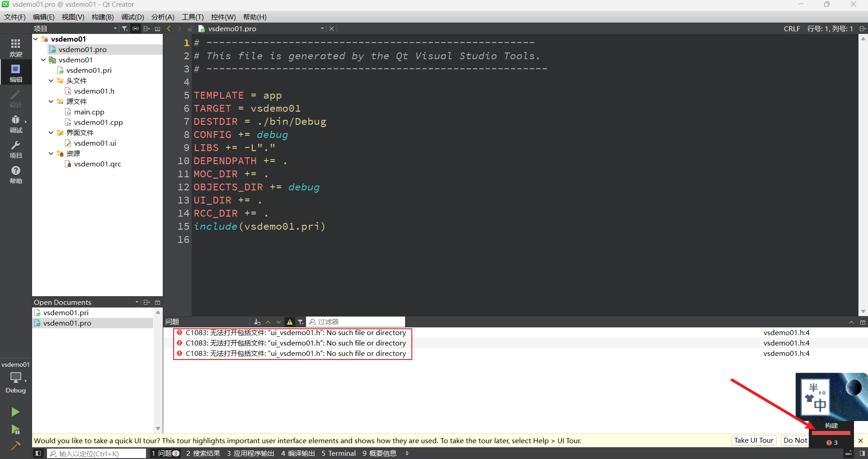Image resolution: width=868 pixels, height=459 pixels.
Task: Click the Take UI Tour button
Action: (754, 440)
